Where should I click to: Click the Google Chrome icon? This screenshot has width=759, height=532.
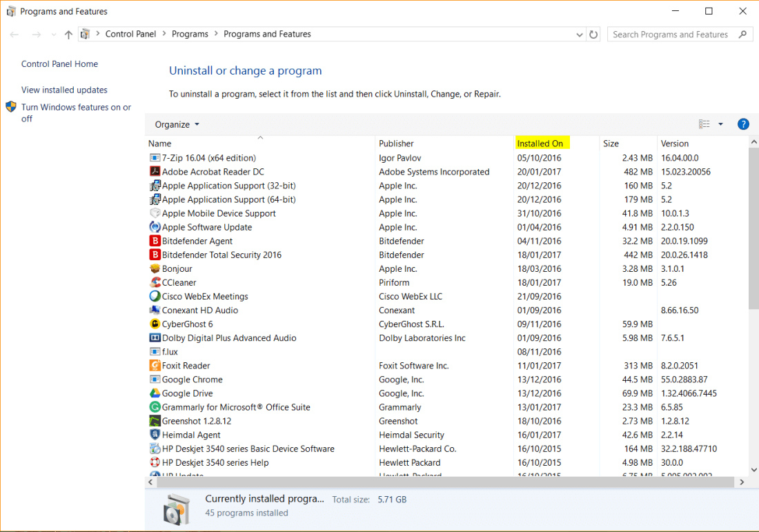(155, 380)
